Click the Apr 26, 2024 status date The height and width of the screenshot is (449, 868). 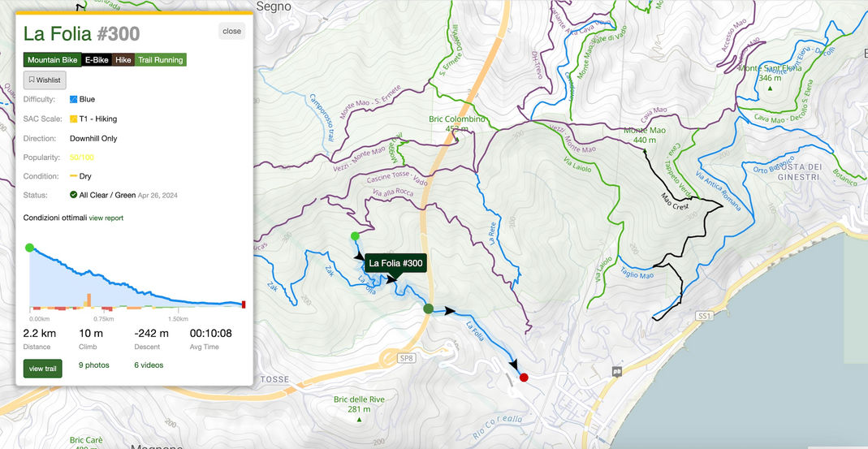click(158, 196)
